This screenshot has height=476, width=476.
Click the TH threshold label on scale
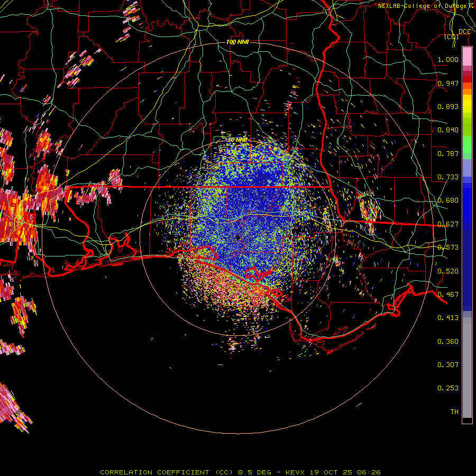454,412
